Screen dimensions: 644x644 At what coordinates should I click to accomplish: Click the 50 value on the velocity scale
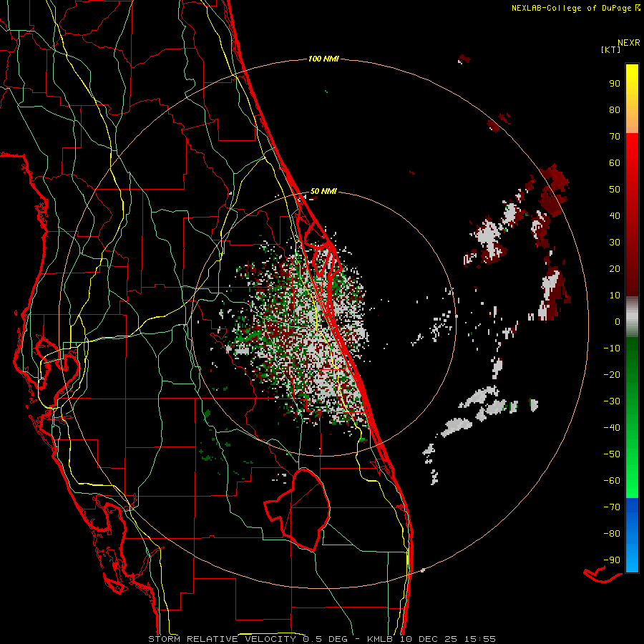click(615, 190)
